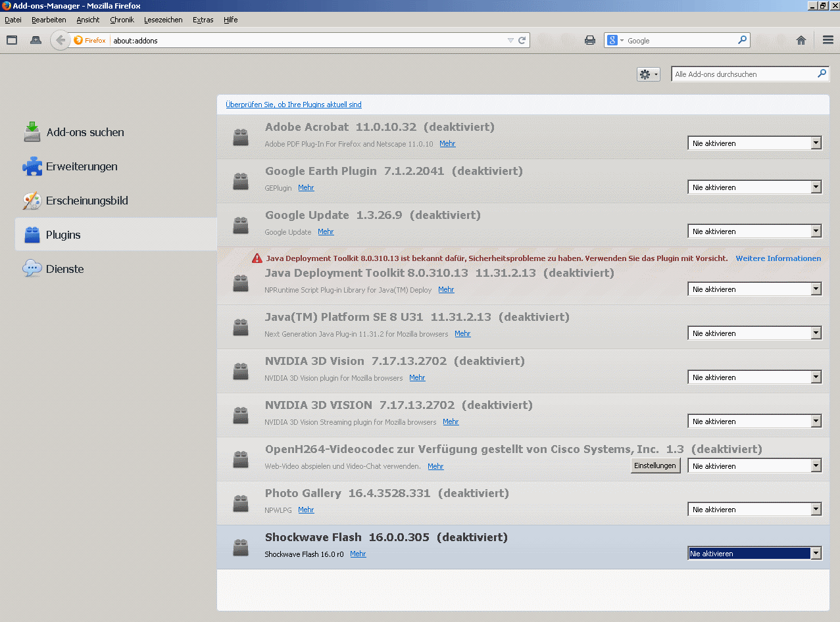This screenshot has width=840, height=622.
Task: Open activation dropdown for Google Earth Plugin
Action: pyautogui.click(x=754, y=187)
